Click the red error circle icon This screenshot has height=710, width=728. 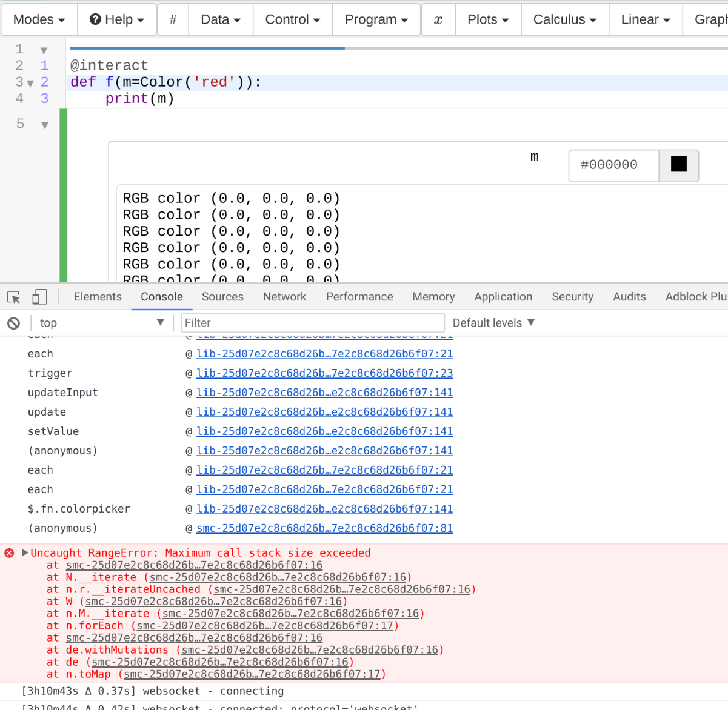tap(7, 552)
